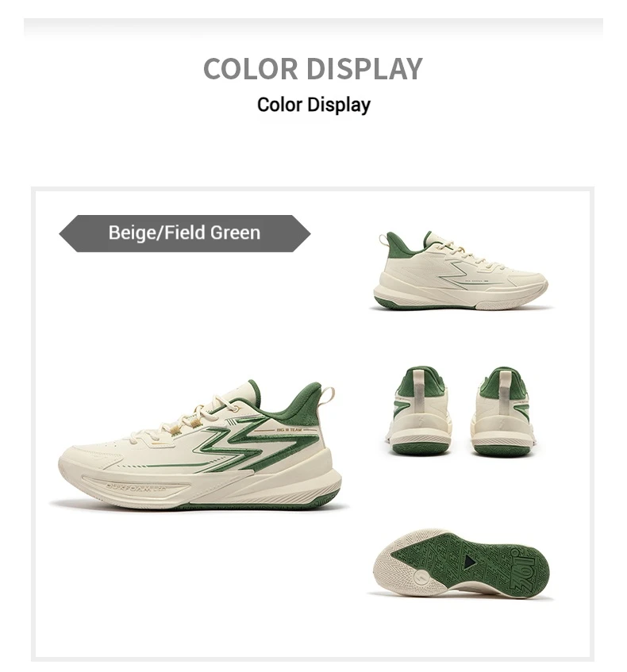
Task: Click the embossed foam text on midsole
Action: point(135,486)
